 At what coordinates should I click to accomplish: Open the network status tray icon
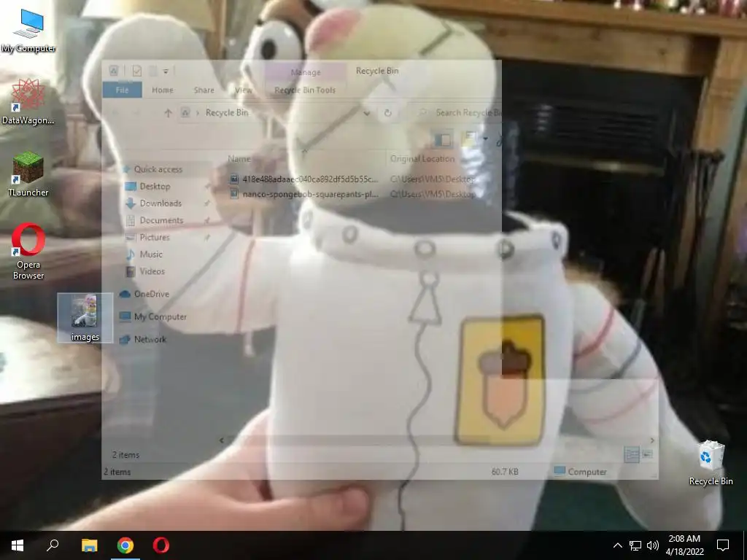pos(635,545)
